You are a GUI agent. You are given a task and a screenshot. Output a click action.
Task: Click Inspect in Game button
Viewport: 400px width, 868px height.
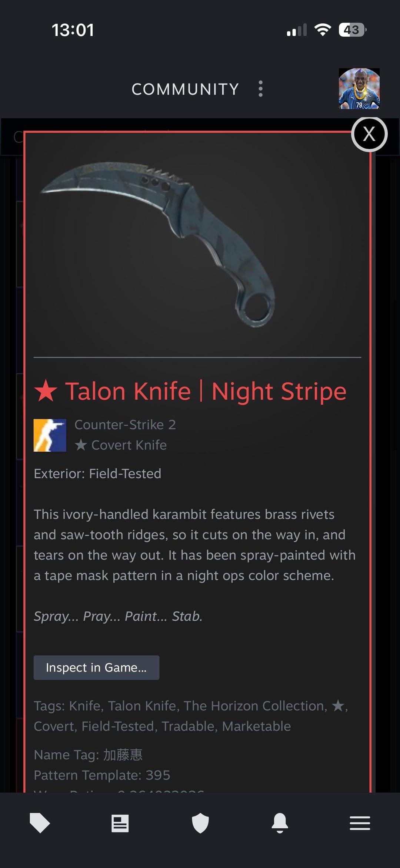point(96,667)
